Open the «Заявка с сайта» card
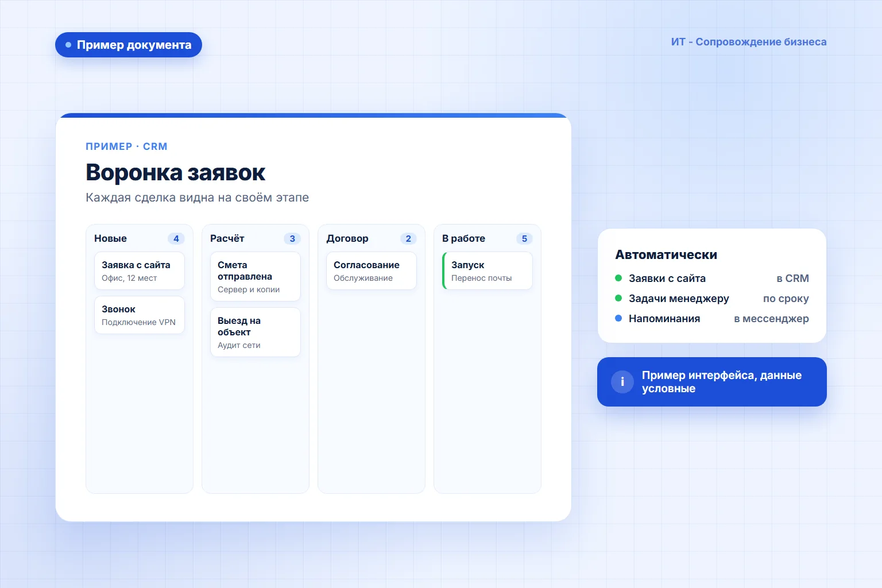882x588 pixels. [140, 271]
